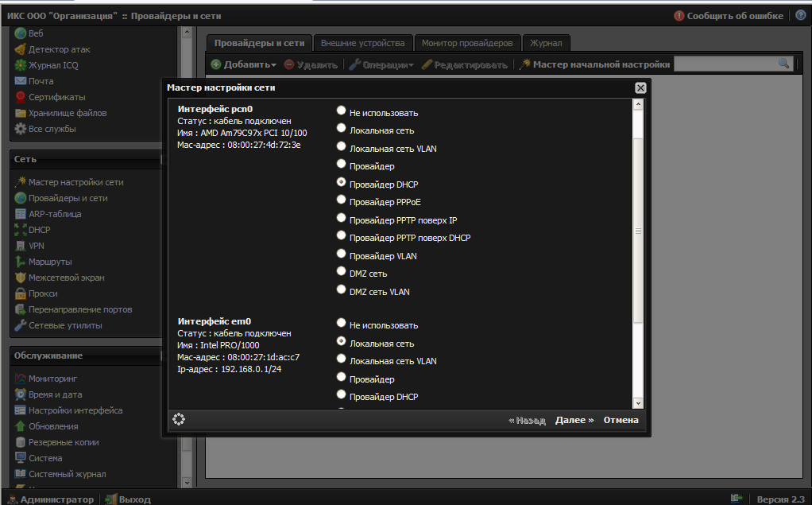Screen dimensions: 812x505
Task: Click the search magnifier icon in toolbar
Action: [783, 64]
